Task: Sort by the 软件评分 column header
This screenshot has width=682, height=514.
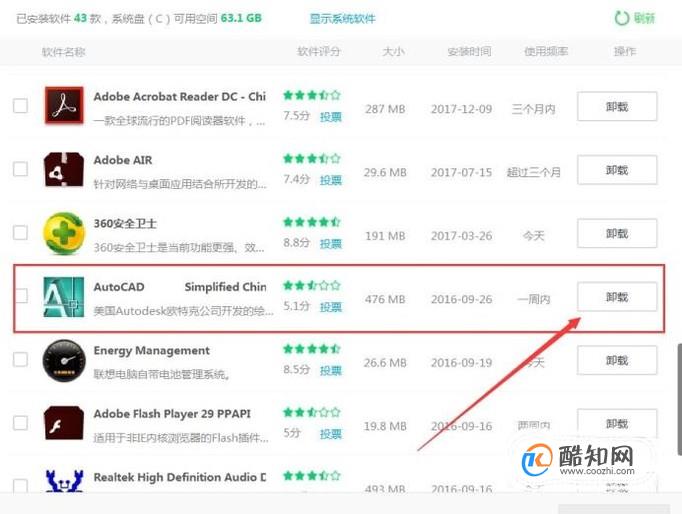Action: coord(318,52)
